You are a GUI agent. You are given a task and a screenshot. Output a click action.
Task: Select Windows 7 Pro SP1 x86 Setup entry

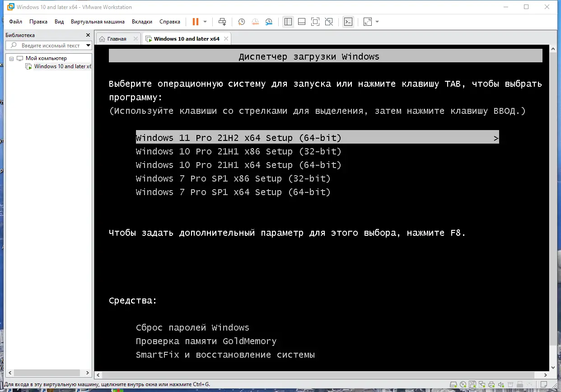click(x=233, y=178)
